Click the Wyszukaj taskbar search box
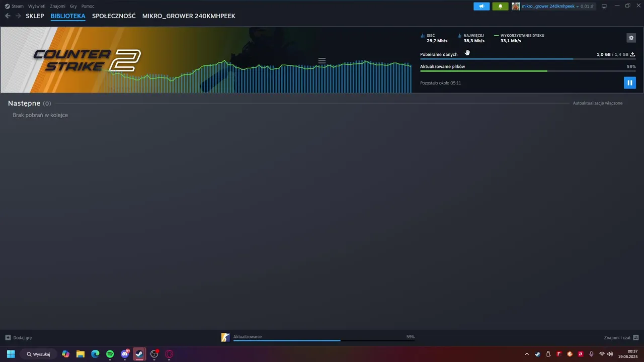Viewport: 644px width, 362px height. [x=39, y=354]
